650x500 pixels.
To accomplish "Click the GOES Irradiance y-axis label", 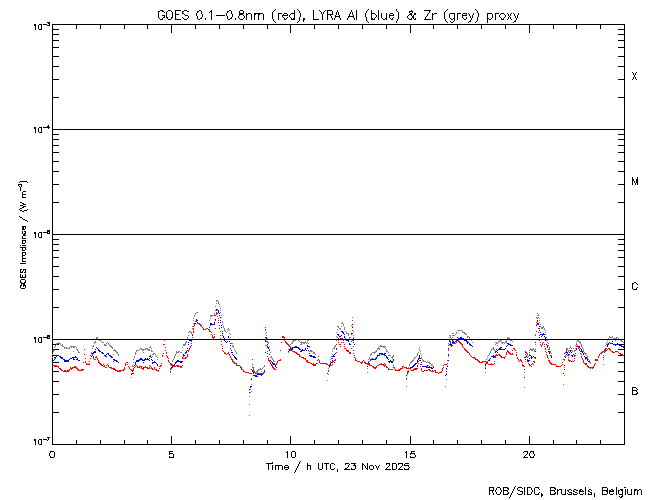I will coord(22,234).
